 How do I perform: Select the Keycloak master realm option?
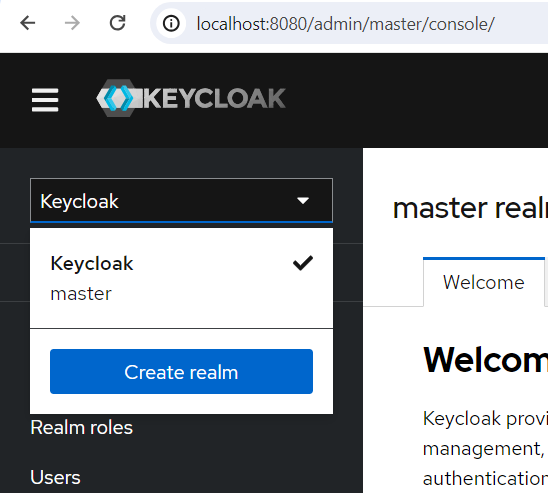coord(181,278)
